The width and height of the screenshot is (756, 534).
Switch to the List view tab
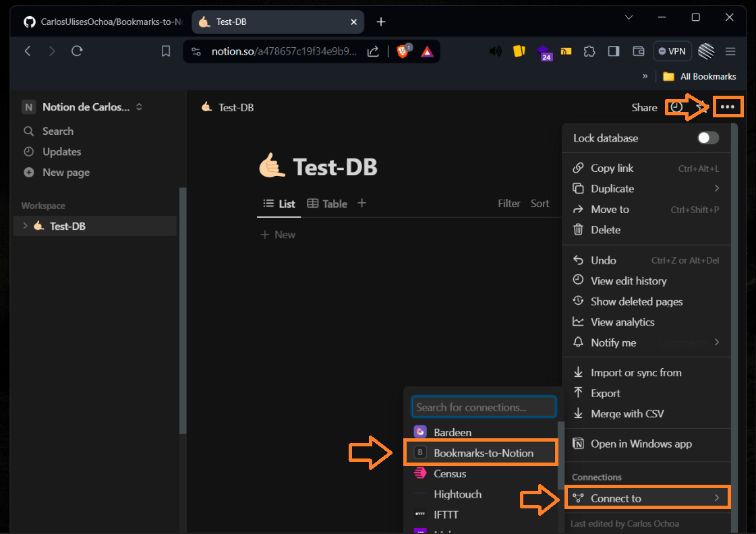pyautogui.click(x=279, y=204)
